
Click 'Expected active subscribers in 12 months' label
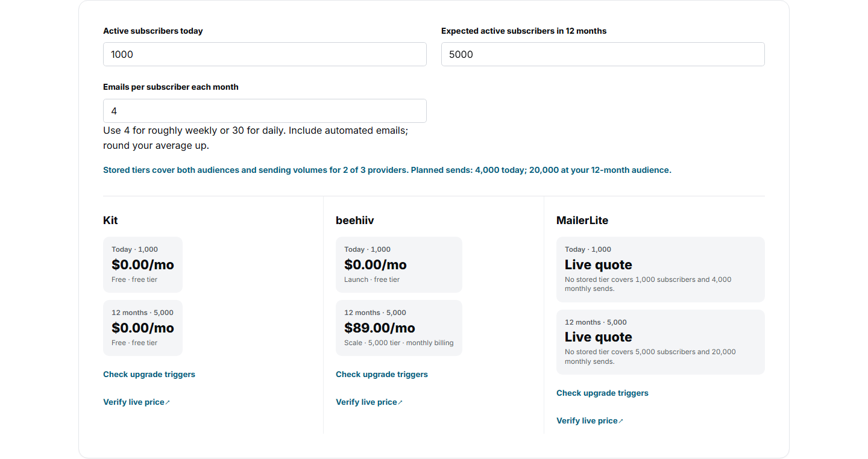click(x=524, y=31)
